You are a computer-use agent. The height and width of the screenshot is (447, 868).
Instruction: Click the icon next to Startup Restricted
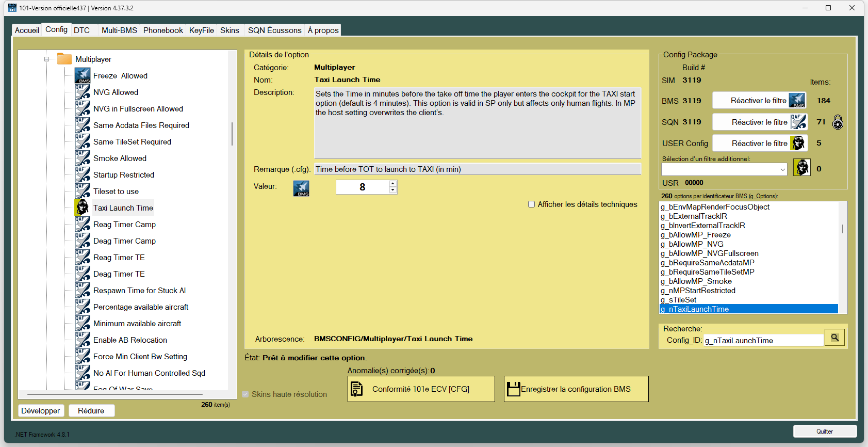click(83, 175)
